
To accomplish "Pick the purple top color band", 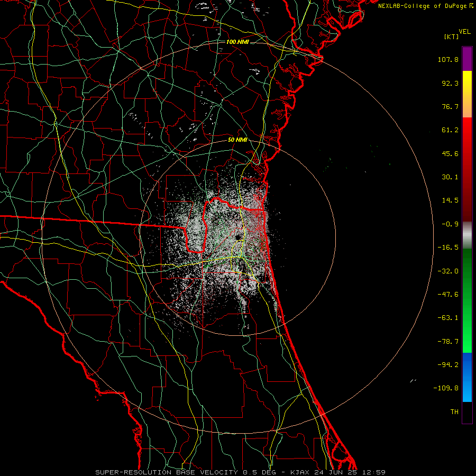I will point(467,59).
